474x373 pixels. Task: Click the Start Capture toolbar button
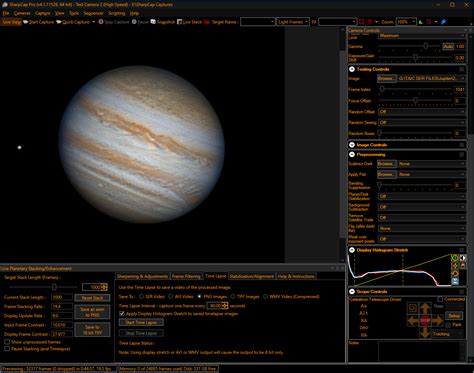pos(38,22)
